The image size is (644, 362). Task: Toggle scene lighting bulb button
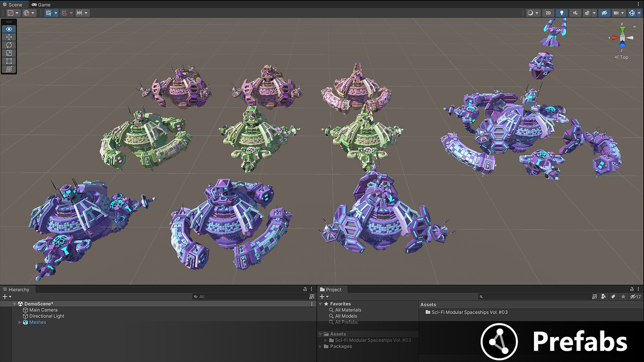coord(562,13)
